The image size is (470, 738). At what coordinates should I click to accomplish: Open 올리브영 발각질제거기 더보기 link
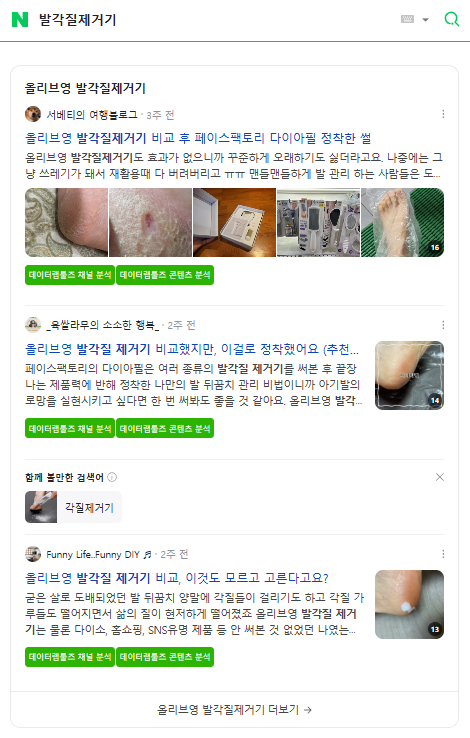click(x=234, y=709)
